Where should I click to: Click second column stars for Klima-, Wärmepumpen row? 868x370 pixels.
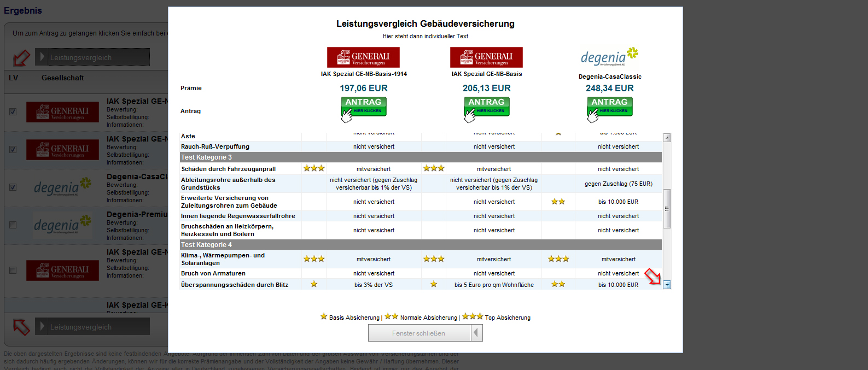point(434,259)
